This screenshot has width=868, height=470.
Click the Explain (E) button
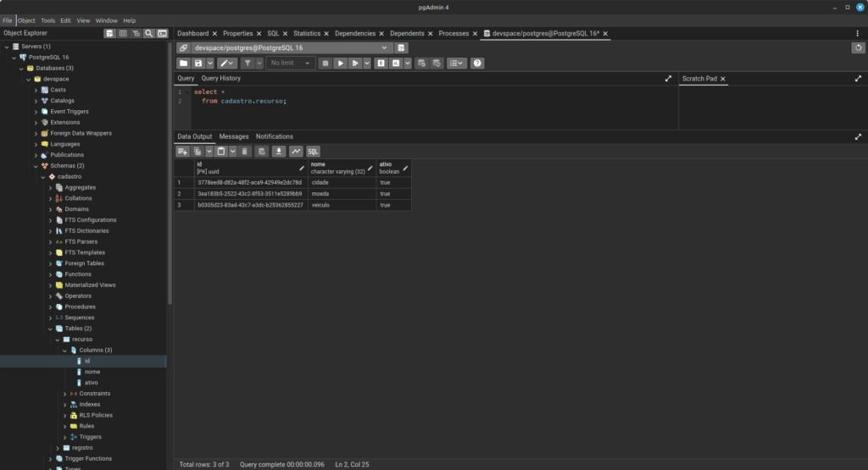(x=381, y=63)
